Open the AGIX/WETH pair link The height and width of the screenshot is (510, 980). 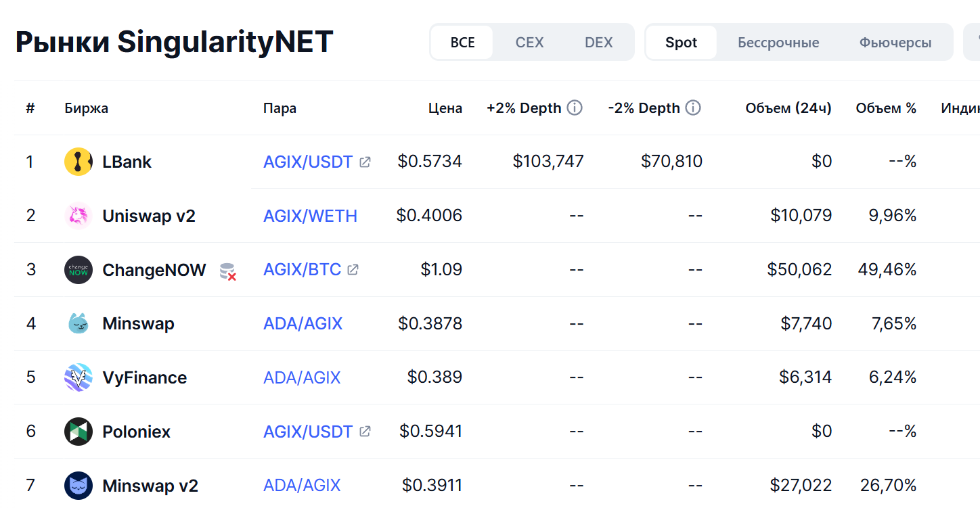tap(310, 216)
